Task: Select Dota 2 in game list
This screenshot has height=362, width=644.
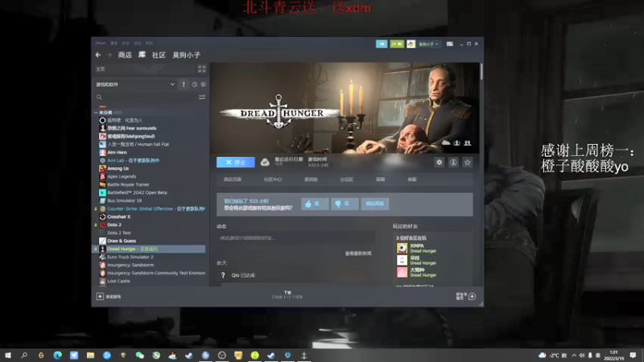Action: 114,224
